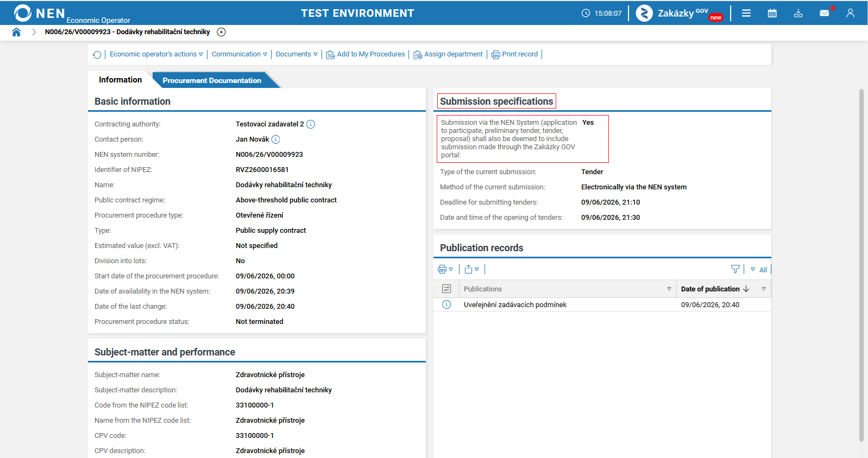This screenshot has width=868, height=458.
Task: Toggle the Date of publication sort arrow
Action: click(746, 289)
